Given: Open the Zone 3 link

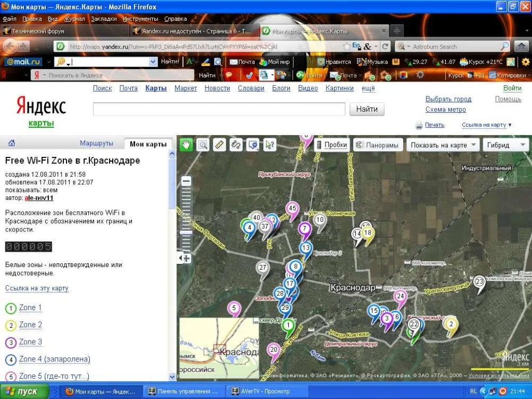Looking at the screenshot, I should [x=30, y=342].
